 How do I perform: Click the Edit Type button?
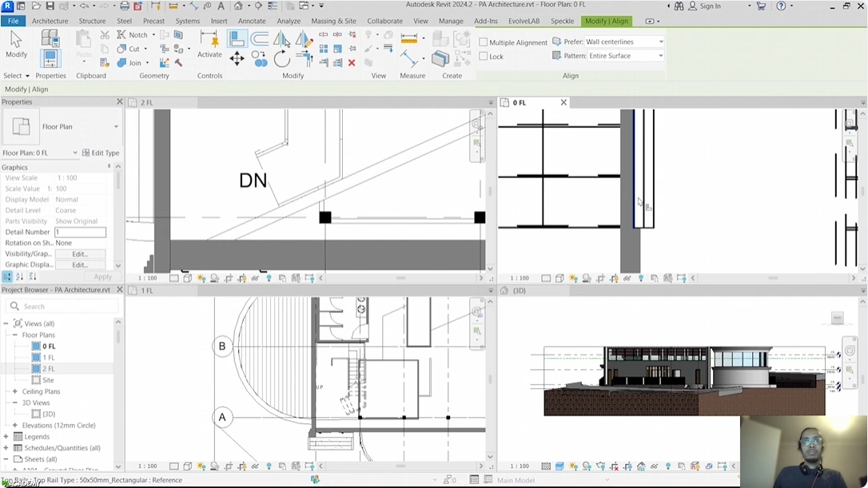[101, 153]
